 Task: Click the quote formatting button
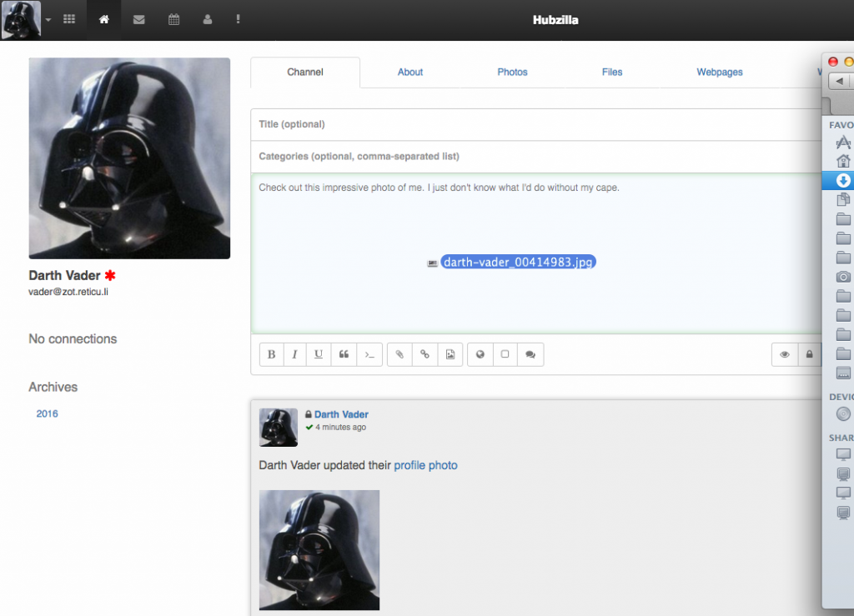tap(344, 354)
